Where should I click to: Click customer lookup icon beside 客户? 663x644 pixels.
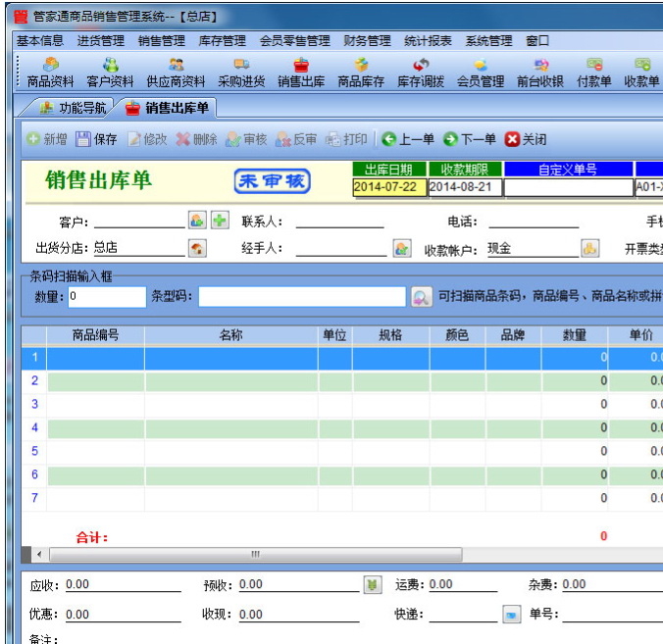[197, 221]
